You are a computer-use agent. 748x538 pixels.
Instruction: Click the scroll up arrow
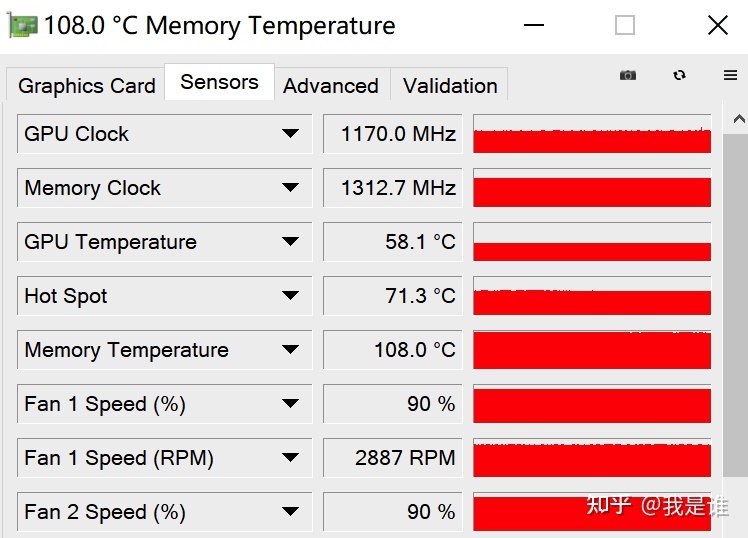pyautogui.click(x=739, y=118)
